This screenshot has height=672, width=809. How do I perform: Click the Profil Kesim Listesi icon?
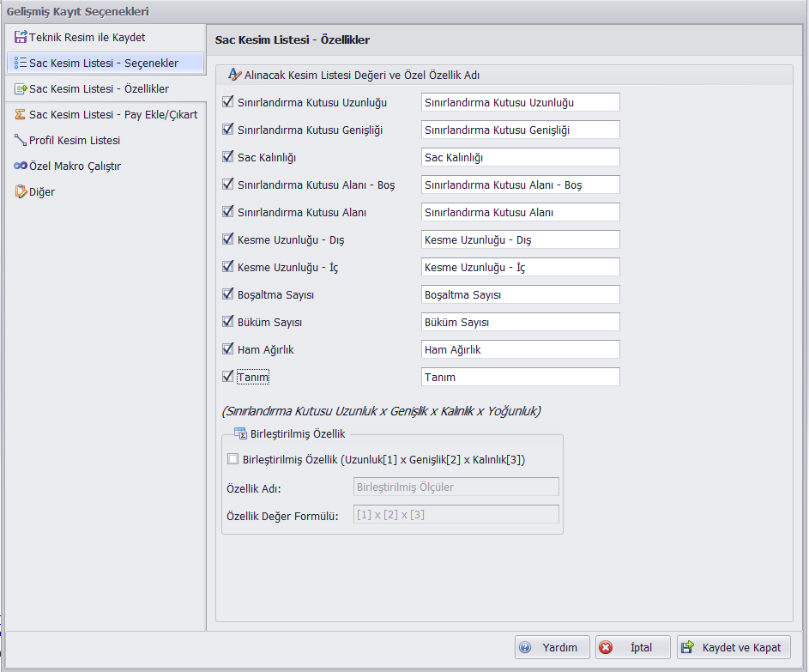pos(20,141)
